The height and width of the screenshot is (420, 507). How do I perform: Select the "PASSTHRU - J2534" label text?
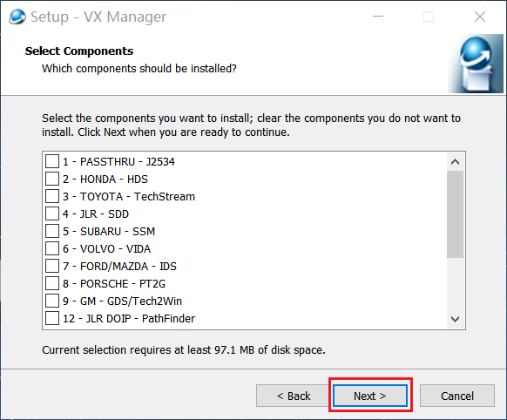(x=127, y=161)
